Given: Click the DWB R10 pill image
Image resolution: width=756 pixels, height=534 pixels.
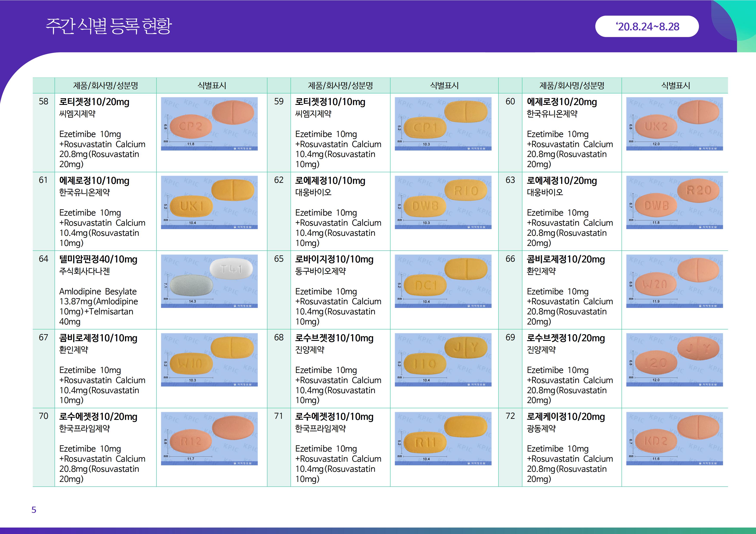Looking at the screenshot, I should [x=443, y=202].
